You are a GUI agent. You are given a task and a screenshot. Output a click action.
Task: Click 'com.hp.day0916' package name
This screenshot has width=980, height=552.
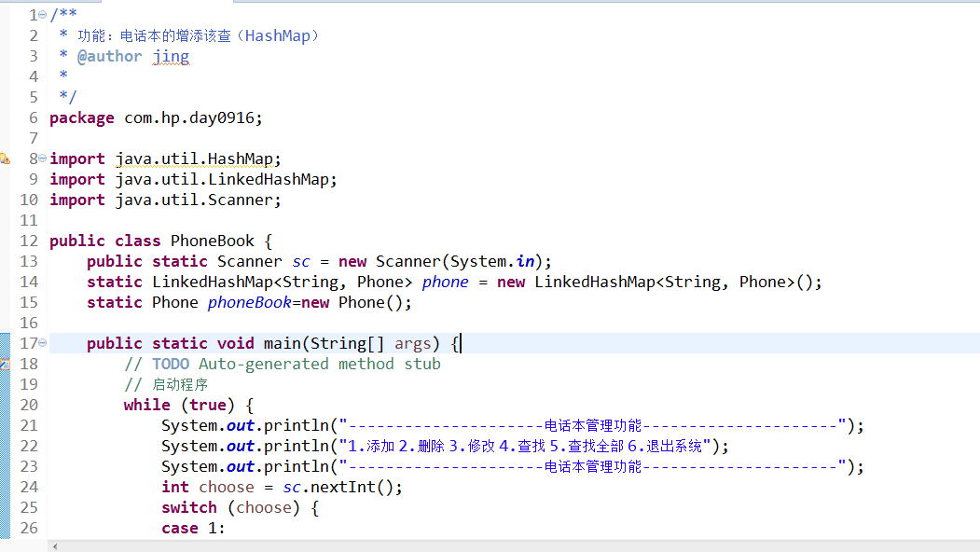pos(190,117)
